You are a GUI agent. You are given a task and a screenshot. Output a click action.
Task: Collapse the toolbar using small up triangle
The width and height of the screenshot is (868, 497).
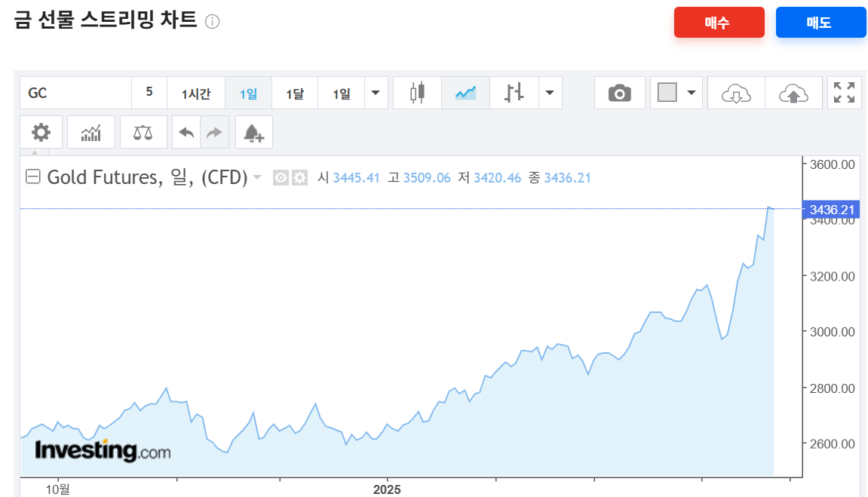click(x=35, y=152)
